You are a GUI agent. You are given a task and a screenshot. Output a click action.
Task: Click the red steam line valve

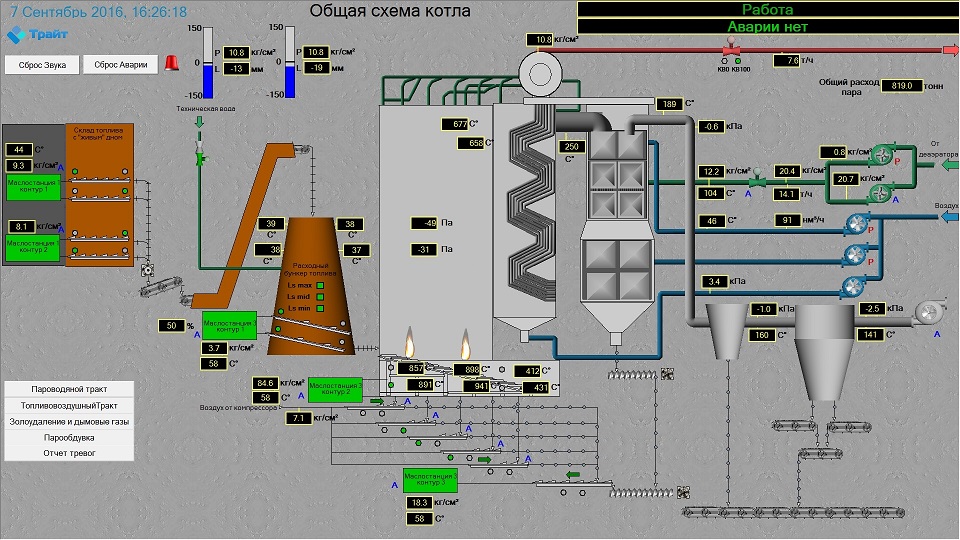tap(730, 47)
